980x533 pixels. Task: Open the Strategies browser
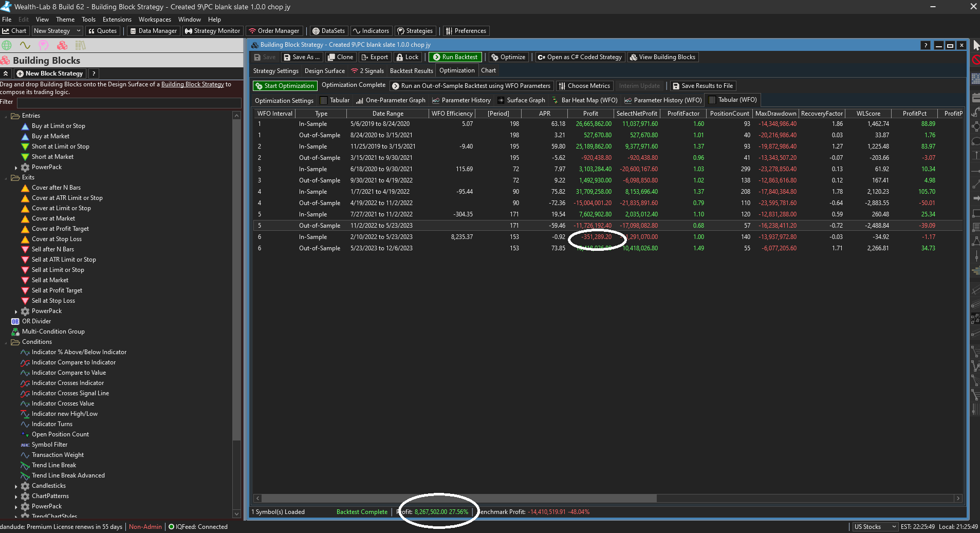tap(415, 30)
